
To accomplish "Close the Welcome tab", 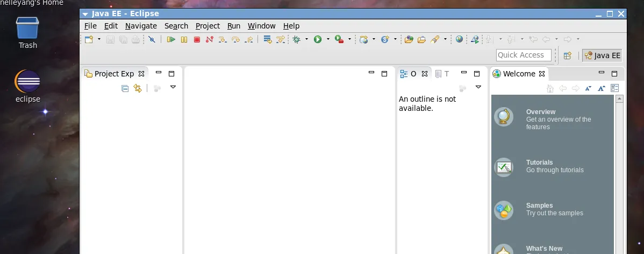I will click(542, 74).
